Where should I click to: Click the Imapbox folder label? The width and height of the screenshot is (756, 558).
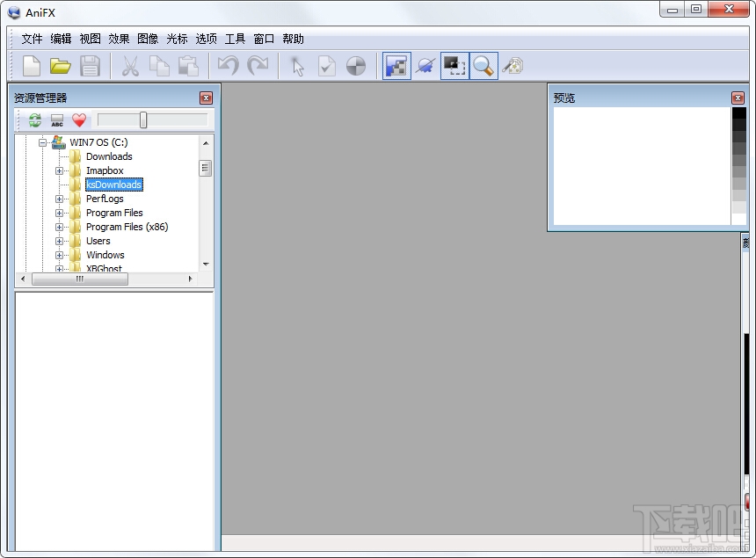(105, 170)
